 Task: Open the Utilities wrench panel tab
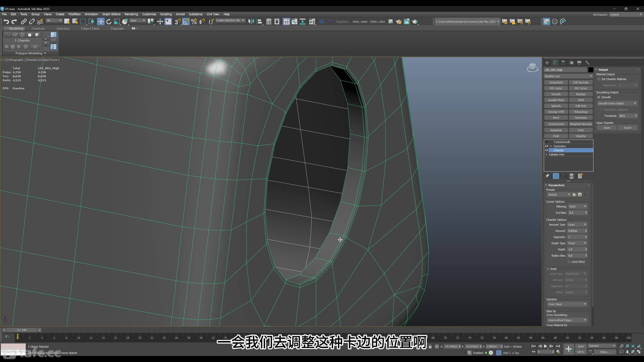(x=587, y=63)
